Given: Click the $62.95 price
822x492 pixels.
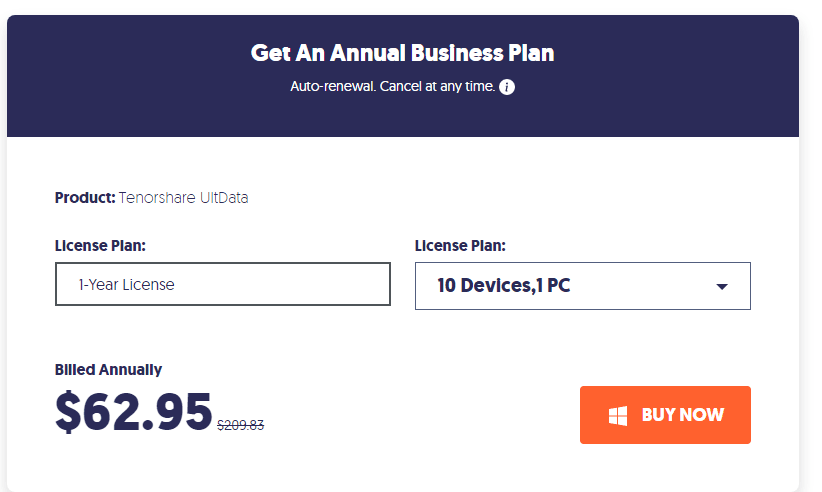Looking at the screenshot, I should (x=134, y=412).
